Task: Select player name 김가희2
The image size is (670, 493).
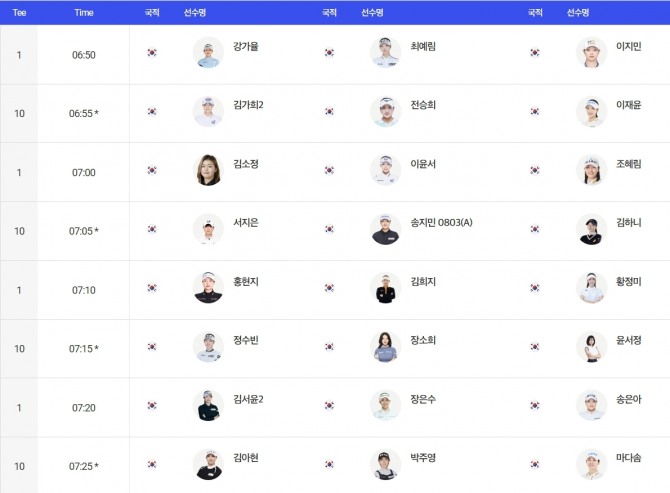Action: point(248,105)
